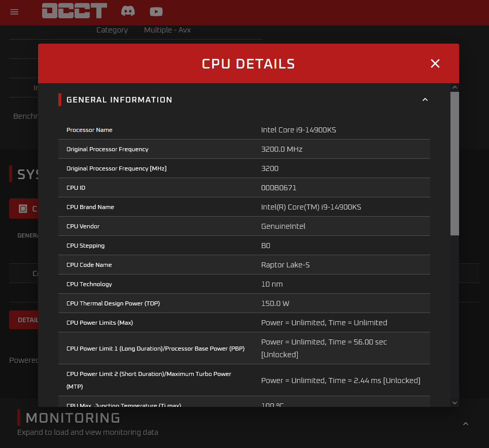Open the OCCT Discord link icon
Viewport: 489px width, 448px height.
click(x=128, y=11)
